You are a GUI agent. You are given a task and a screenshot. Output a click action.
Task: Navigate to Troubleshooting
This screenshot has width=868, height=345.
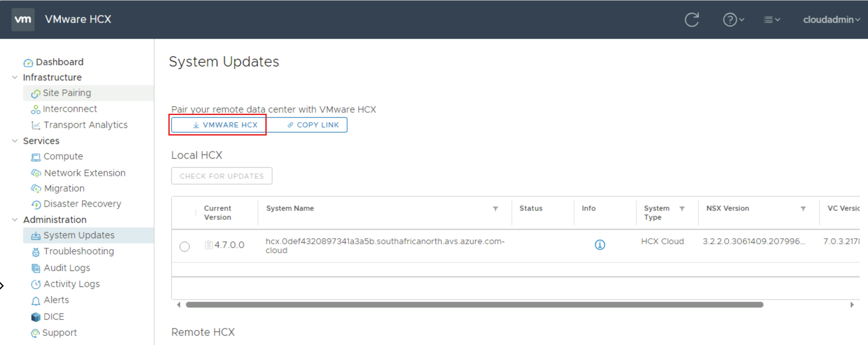pyautogui.click(x=79, y=251)
